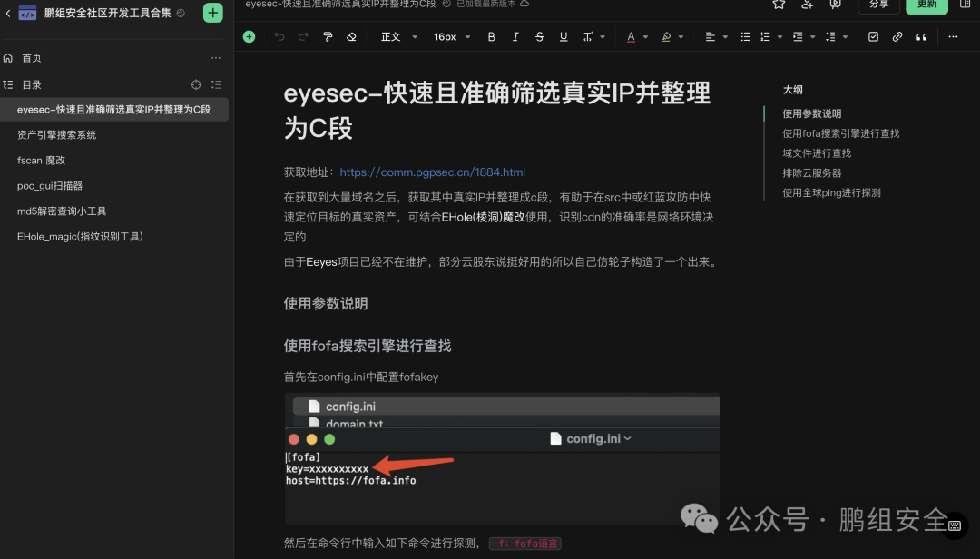Expand the line spacing dropdown arrow
The width and height of the screenshot is (980, 559).
coord(845,37)
